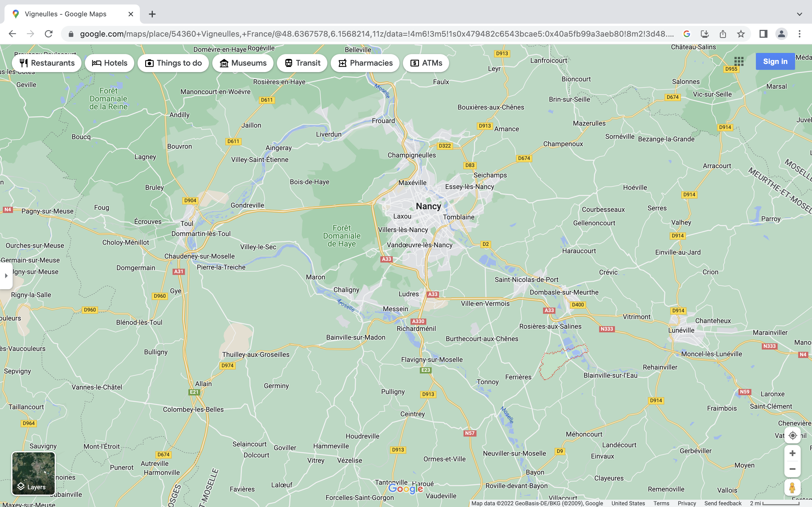
Task: Toggle the browser side panel
Action: coord(763,34)
